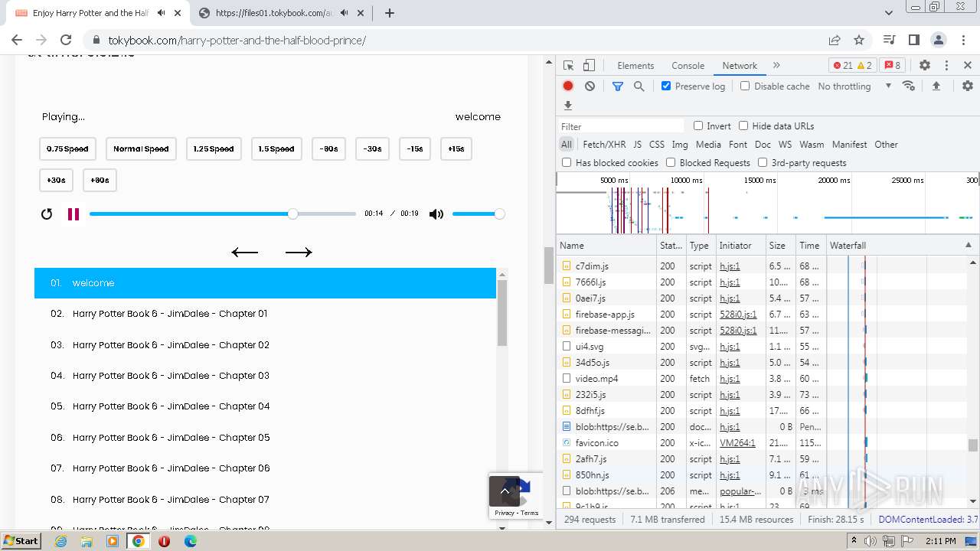The width and height of the screenshot is (980, 551).
Task: Switch to the Elements tab
Action: click(x=635, y=66)
